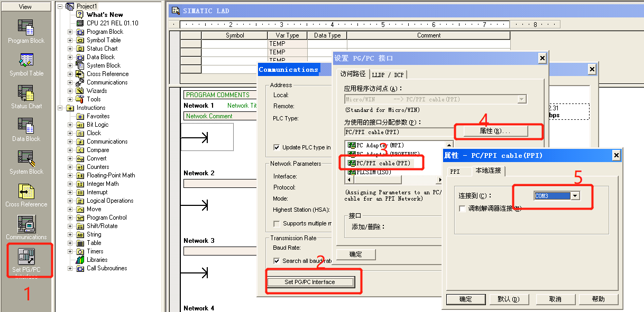Click Integer Math in instruction tree
Viewport: 644px width, 312px height.
103,184
